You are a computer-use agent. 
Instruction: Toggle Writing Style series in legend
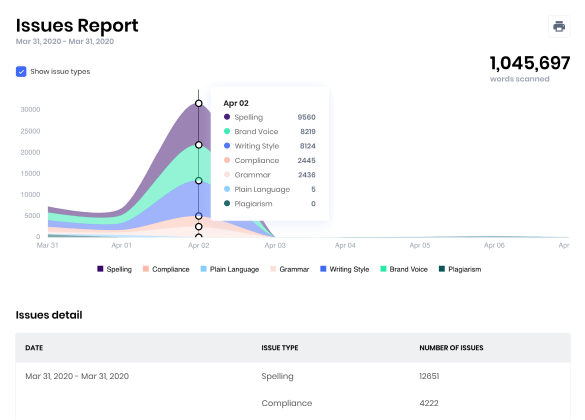[345, 269]
